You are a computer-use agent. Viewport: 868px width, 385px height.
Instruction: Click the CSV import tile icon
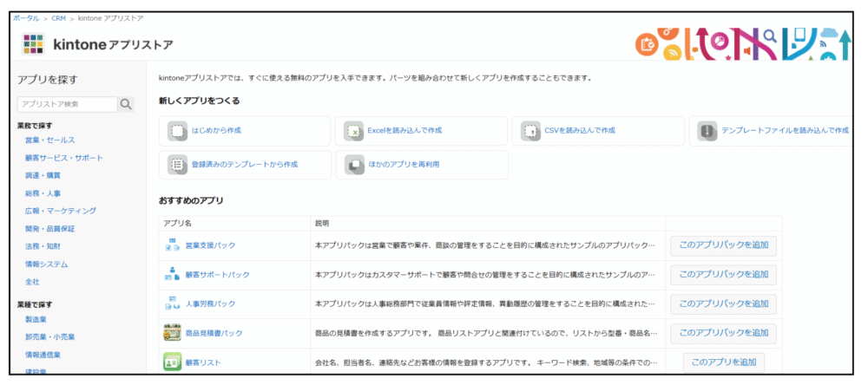[530, 131]
